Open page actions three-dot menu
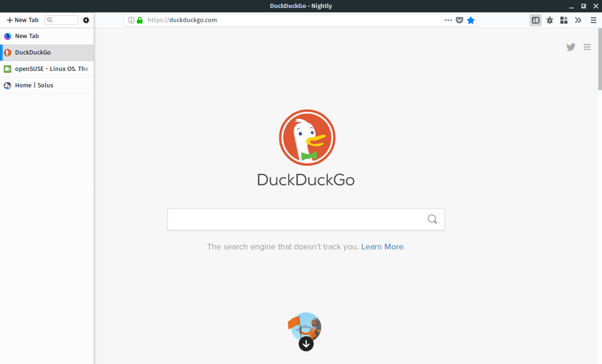This screenshot has width=602, height=364. [448, 20]
